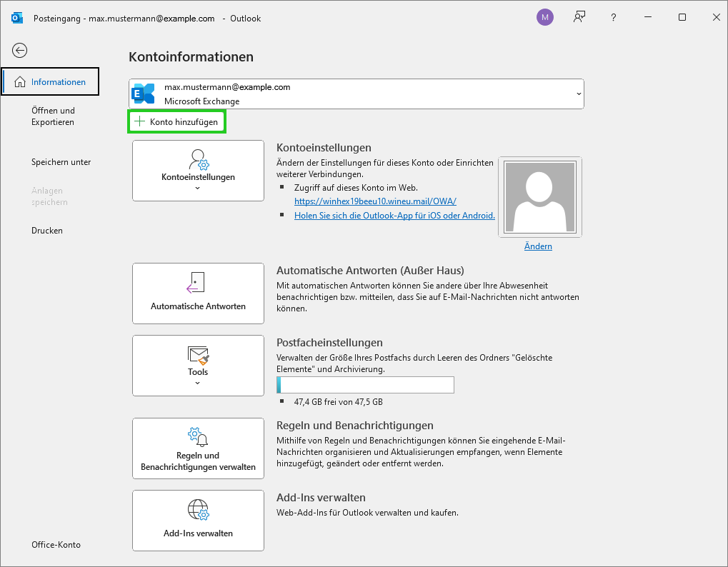Click the Microsoft Exchange account logo
This screenshot has width=728, height=567.
(143, 94)
